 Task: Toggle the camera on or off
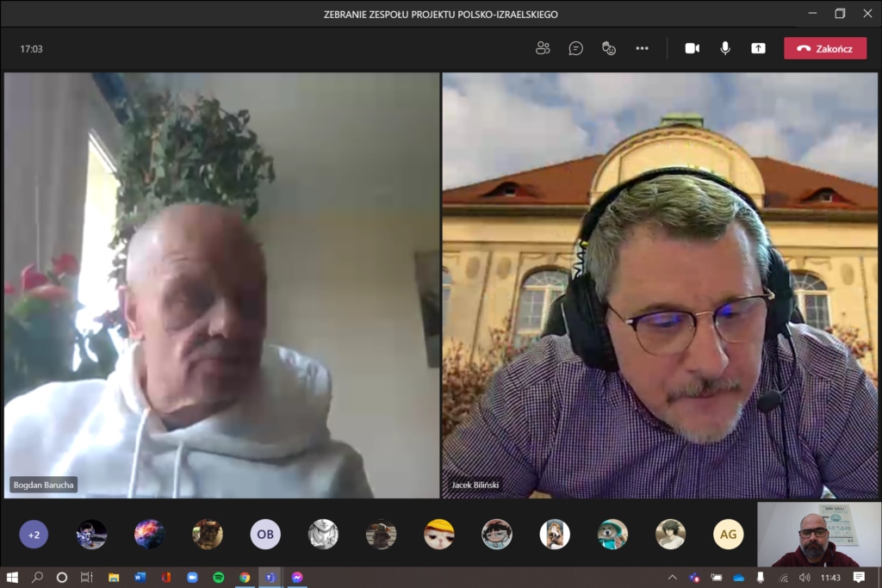(692, 48)
